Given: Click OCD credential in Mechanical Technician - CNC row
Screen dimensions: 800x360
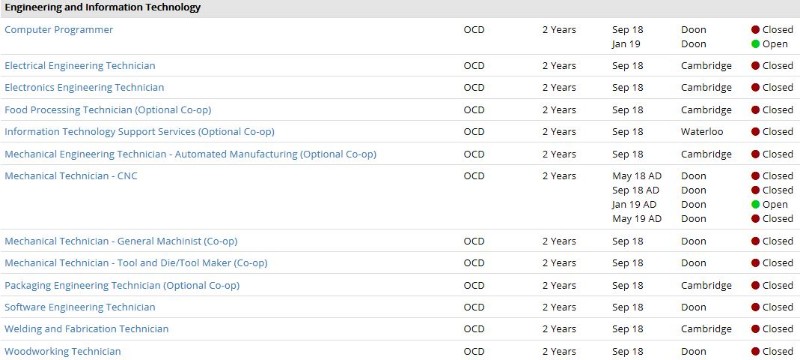Looking at the screenshot, I should pos(474,176).
